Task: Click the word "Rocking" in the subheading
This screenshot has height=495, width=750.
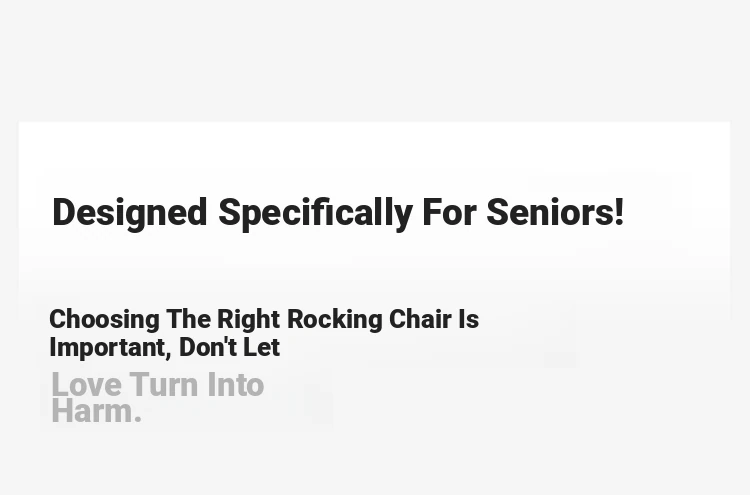Action: click(334, 319)
